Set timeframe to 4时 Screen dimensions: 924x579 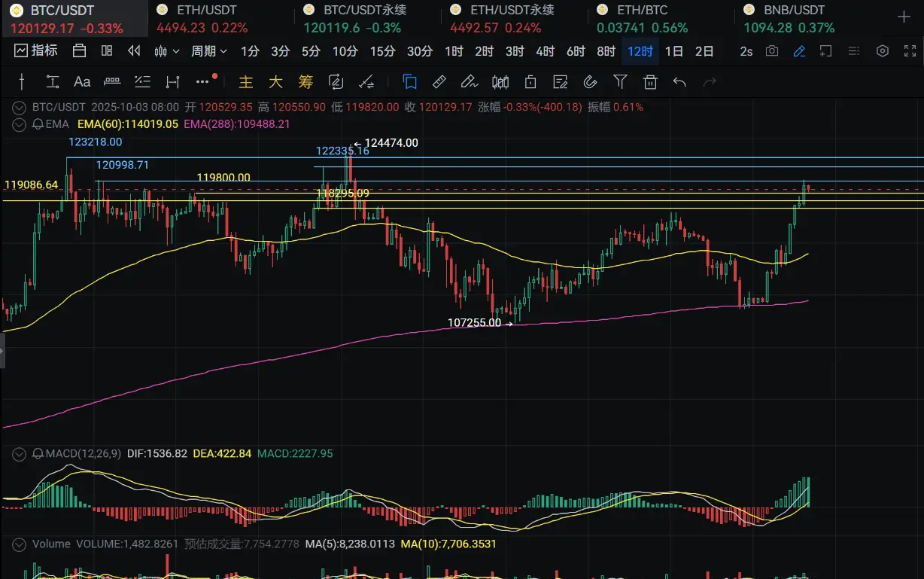click(x=545, y=51)
